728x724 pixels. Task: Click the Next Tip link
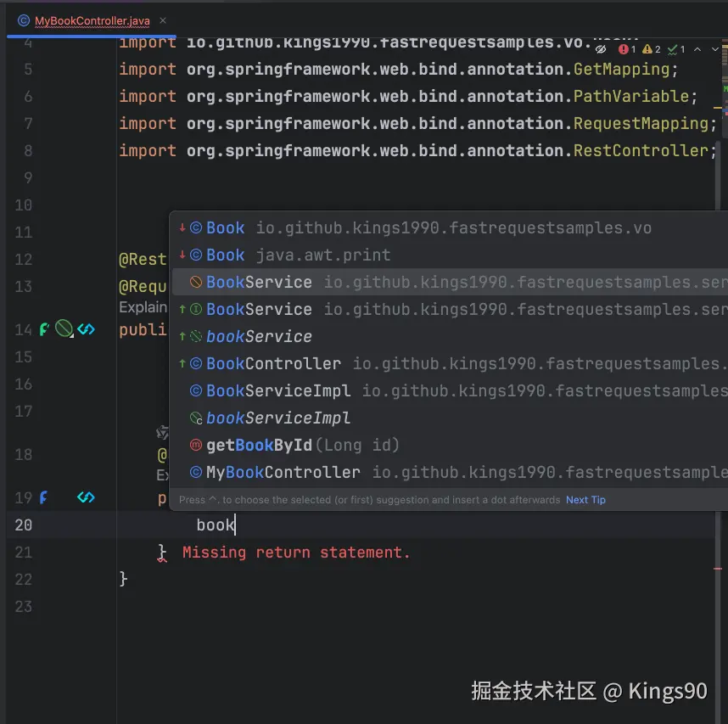[x=585, y=500]
